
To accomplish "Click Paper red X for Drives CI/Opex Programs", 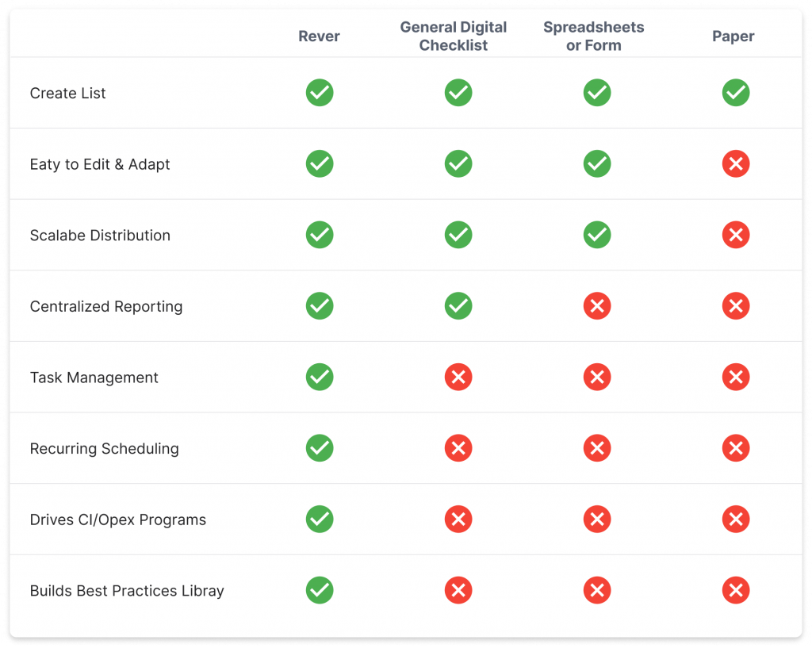I will point(736,520).
